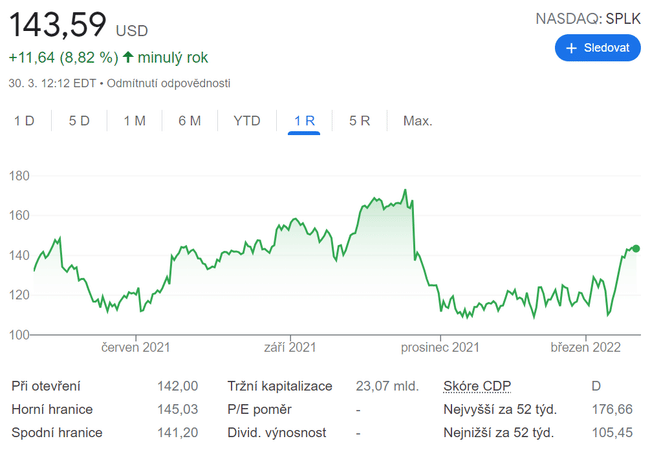Select the 1 M chart range
Viewport: 650px width, 450px height.
tap(135, 121)
